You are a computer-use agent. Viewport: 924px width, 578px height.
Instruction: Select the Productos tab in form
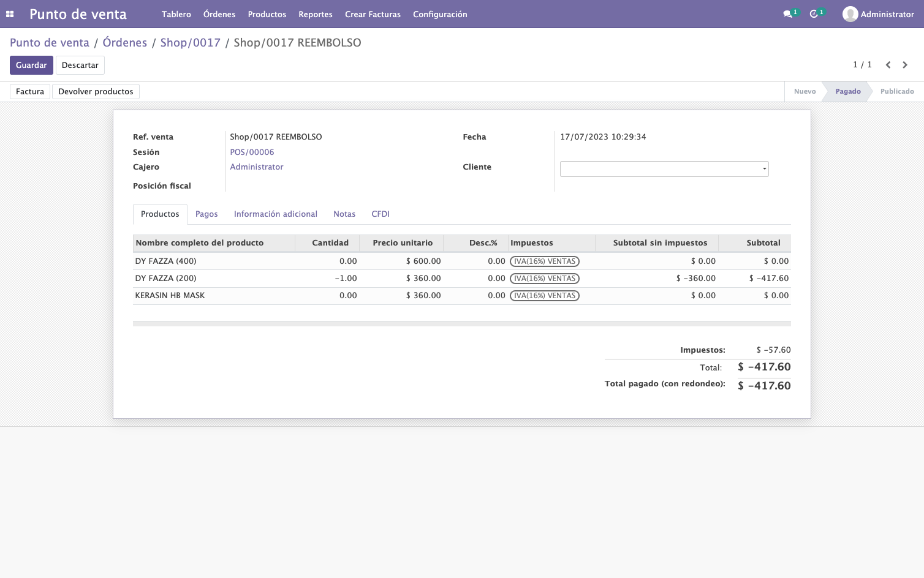pyautogui.click(x=160, y=214)
